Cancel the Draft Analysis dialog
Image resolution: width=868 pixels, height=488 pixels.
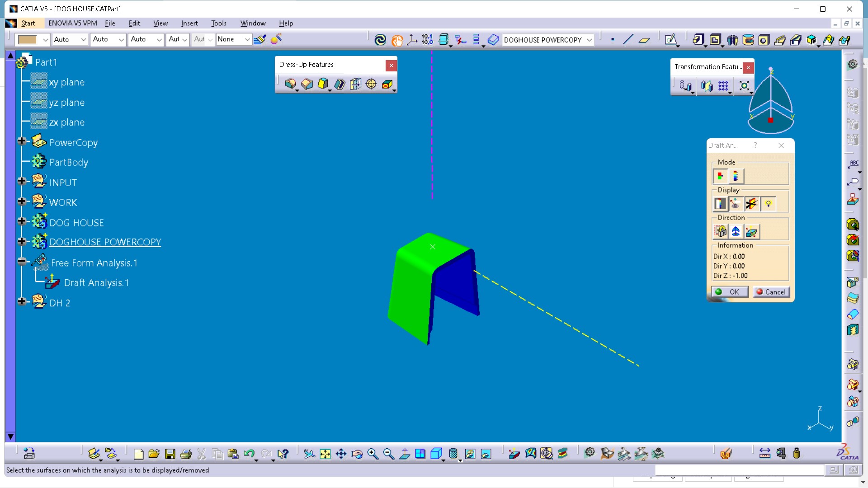click(771, 292)
